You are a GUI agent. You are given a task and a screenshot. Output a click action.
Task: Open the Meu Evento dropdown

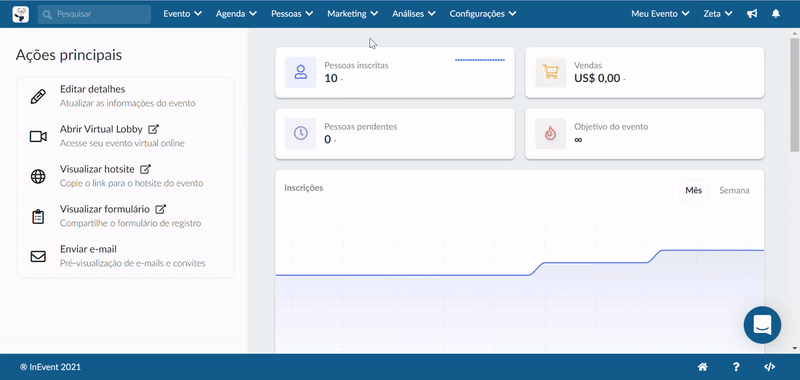661,14
